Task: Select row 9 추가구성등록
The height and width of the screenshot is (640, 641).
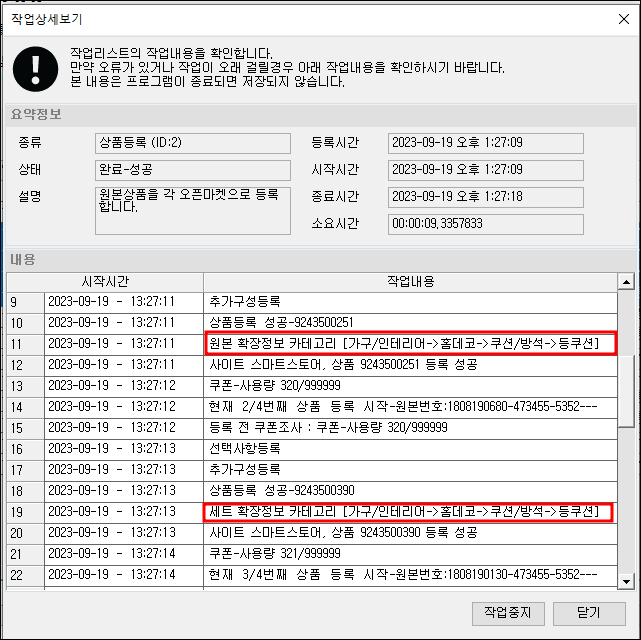Action: [x=312, y=302]
